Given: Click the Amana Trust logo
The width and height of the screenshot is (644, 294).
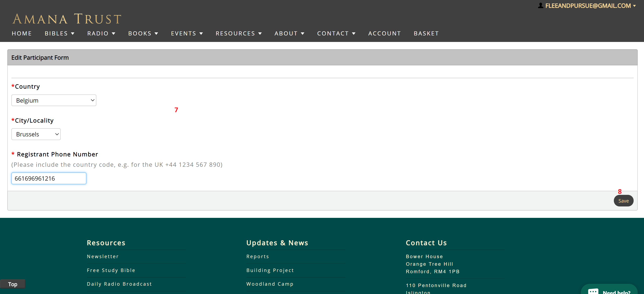Looking at the screenshot, I should (x=66, y=18).
